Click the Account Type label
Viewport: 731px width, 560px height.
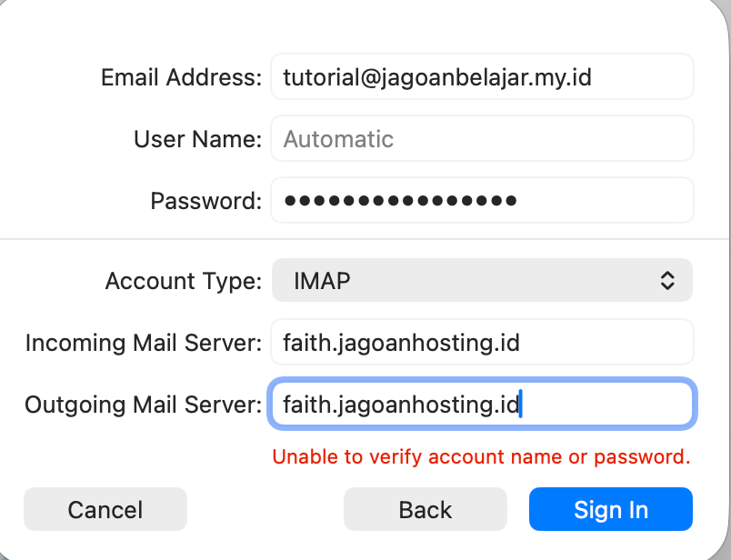tap(184, 281)
